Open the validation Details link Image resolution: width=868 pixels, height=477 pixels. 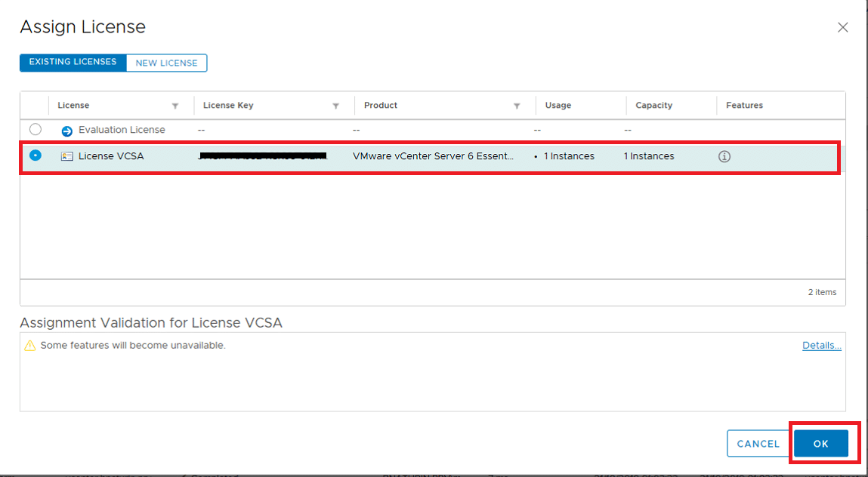(821, 346)
